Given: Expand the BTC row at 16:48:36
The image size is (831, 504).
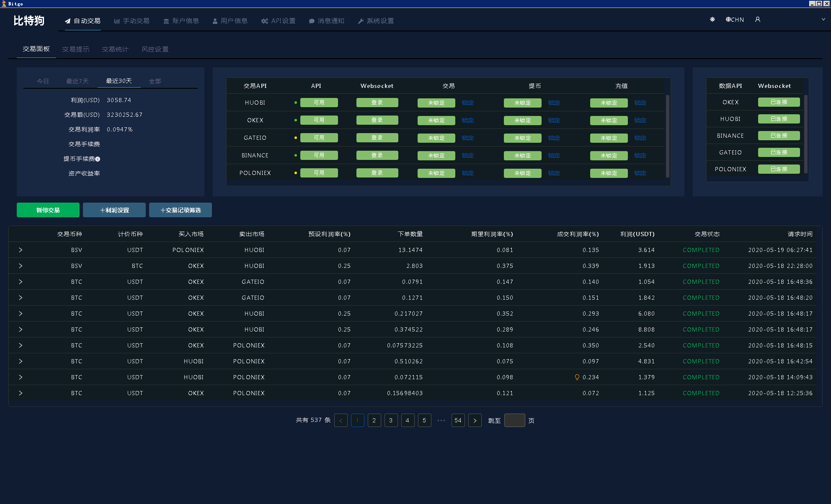Looking at the screenshot, I should (21, 282).
